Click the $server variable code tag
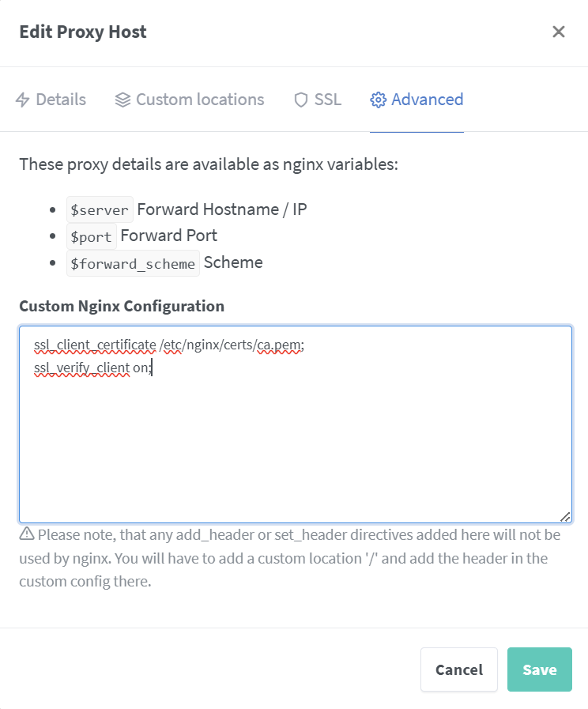 pyautogui.click(x=100, y=209)
